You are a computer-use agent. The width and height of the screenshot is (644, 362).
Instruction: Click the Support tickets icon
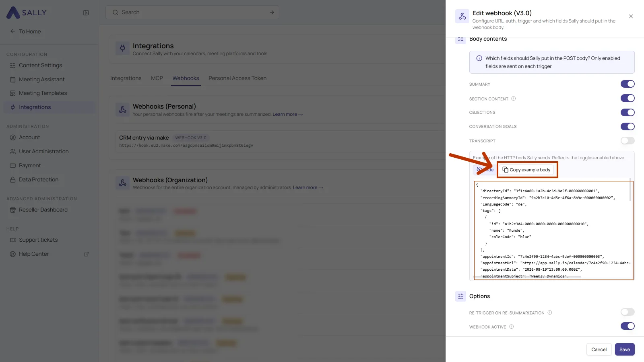(x=13, y=240)
